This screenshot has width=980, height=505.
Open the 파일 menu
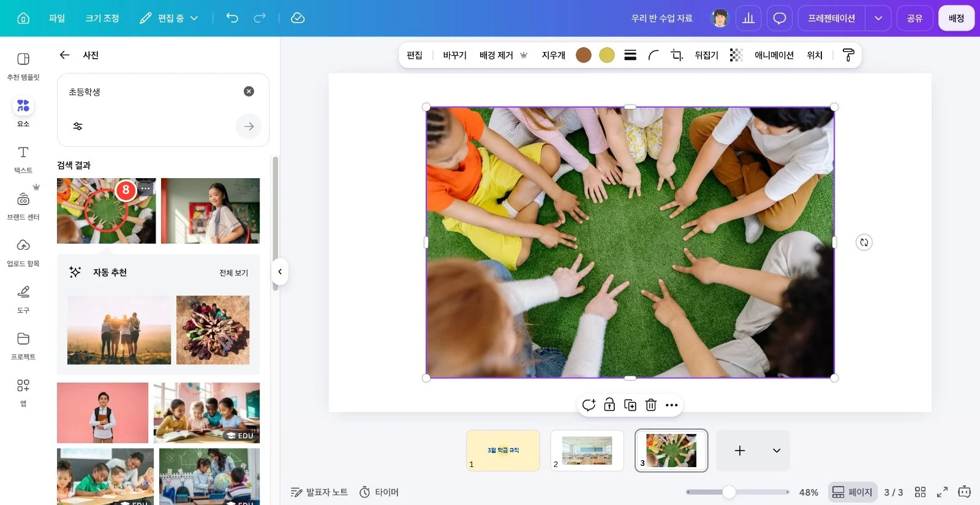tap(57, 18)
